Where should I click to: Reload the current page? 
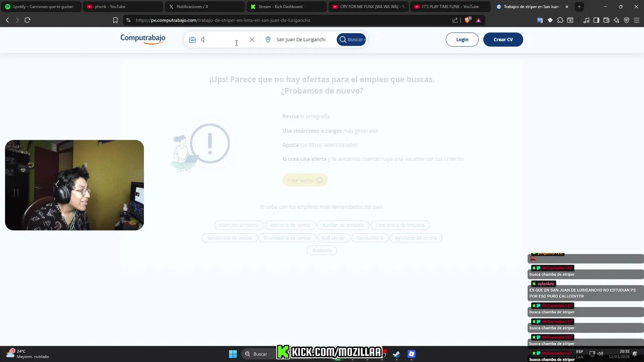tap(27, 20)
